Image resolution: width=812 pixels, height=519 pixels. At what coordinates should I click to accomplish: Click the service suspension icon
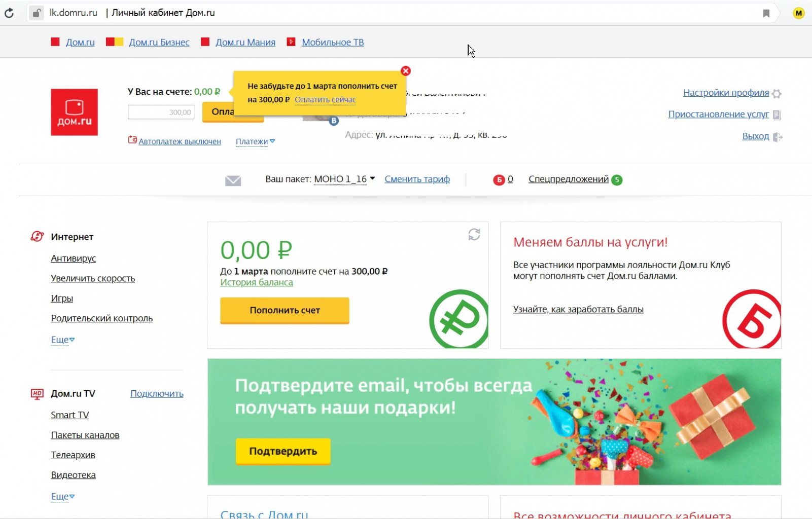[776, 115]
